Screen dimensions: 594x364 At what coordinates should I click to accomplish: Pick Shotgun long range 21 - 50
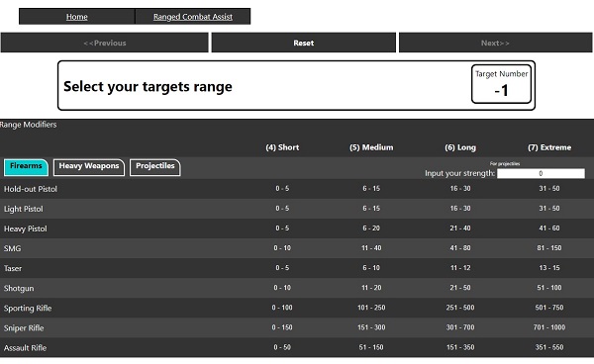coord(460,288)
